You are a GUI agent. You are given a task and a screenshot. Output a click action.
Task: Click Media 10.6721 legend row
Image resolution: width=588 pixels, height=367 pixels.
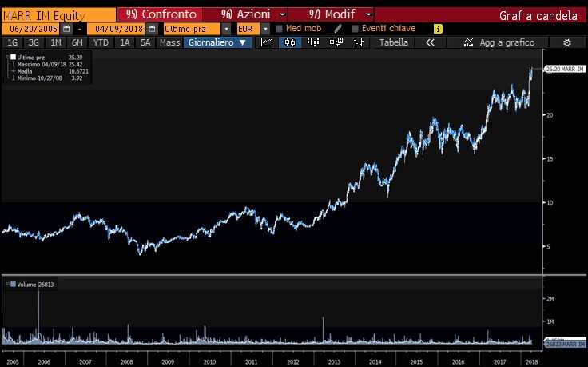point(50,71)
